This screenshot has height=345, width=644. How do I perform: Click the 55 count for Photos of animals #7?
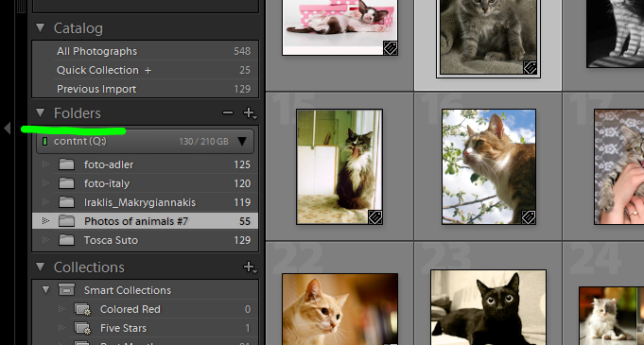pos(245,221)
